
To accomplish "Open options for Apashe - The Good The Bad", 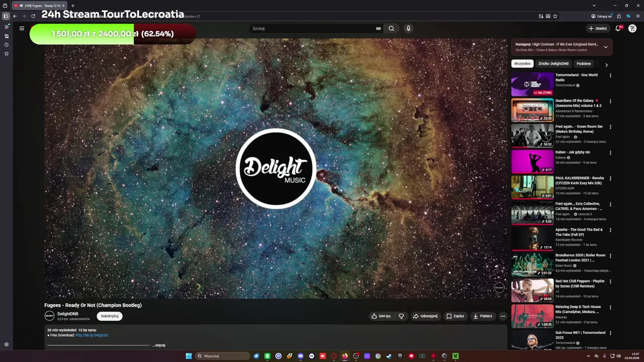I will pyautogui.click(x=610, y=230).
